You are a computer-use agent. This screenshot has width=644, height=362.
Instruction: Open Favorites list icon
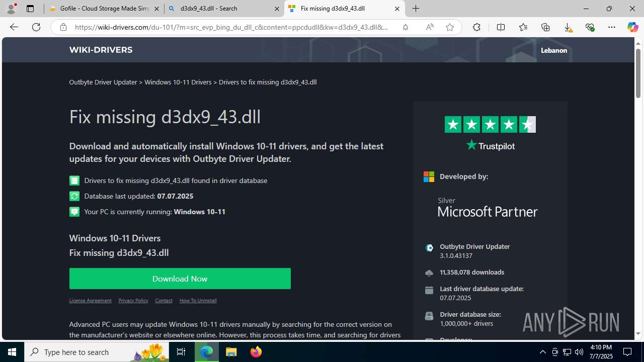coord(523,27)
